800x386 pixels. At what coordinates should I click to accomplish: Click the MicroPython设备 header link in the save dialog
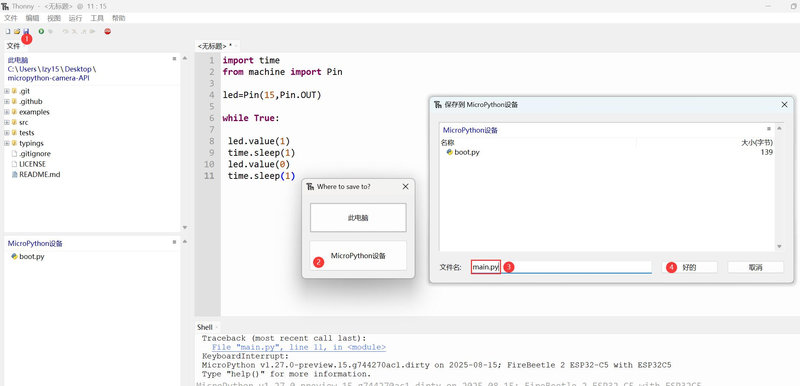click(x=470, y=130)
